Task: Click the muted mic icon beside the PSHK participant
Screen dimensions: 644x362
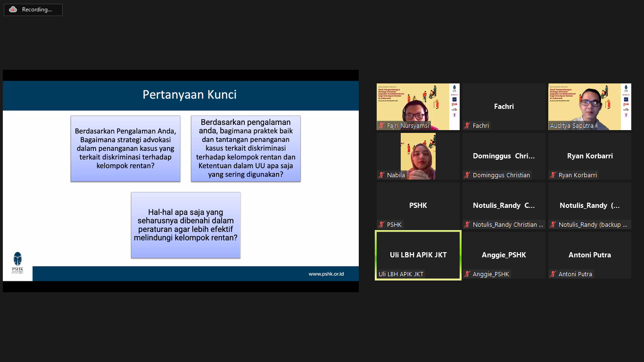Action: pos(381,225)
